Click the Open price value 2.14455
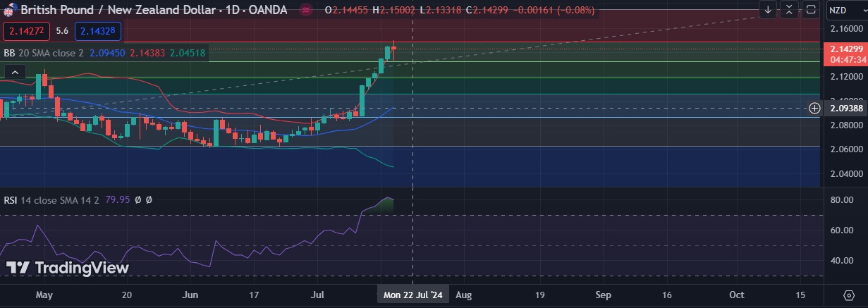The image size is (868, 308). (x=351, y=10)
